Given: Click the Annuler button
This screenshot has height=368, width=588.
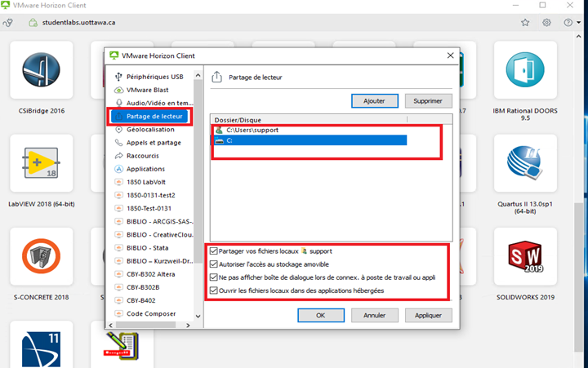Looking at the screenshot, I should pyautogui.click(x=374, y=316).
